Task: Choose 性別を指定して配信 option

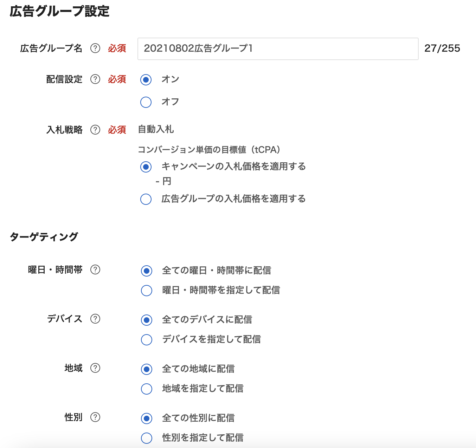Action: click(147, 438)
